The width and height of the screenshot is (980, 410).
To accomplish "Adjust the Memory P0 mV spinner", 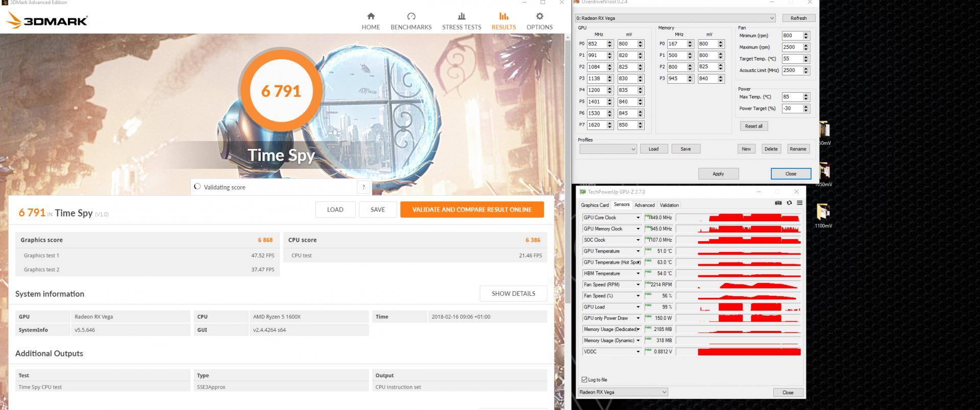I will point(721,44).
